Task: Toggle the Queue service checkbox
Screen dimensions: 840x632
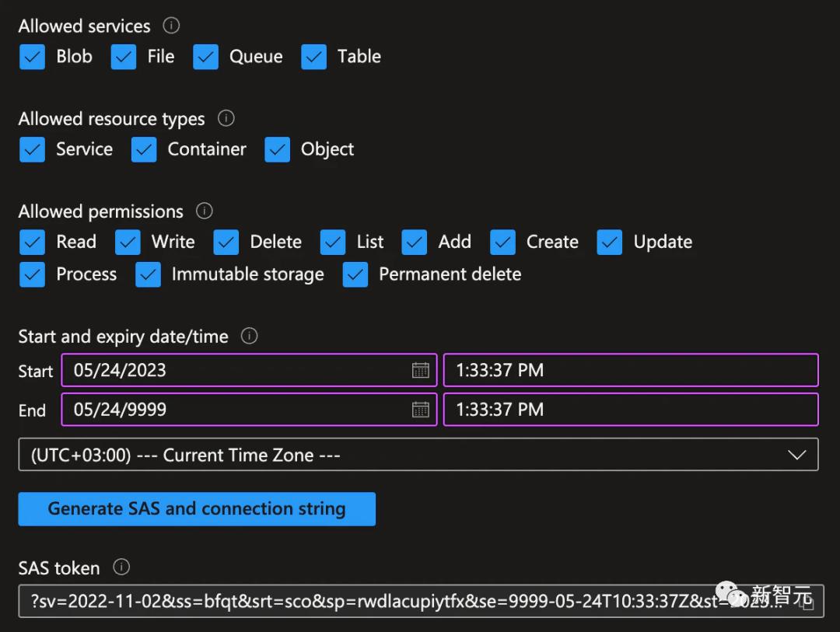Action: pyautogui.click(x=206, y=57)
